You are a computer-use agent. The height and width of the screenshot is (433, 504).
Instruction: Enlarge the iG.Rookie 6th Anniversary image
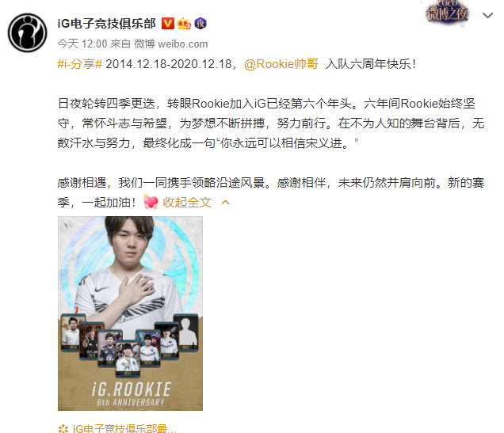click(x=130, y=313)
